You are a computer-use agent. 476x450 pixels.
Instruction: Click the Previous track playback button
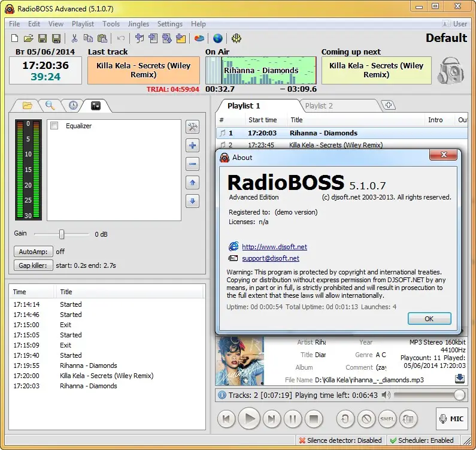click(x=226, y=419)
